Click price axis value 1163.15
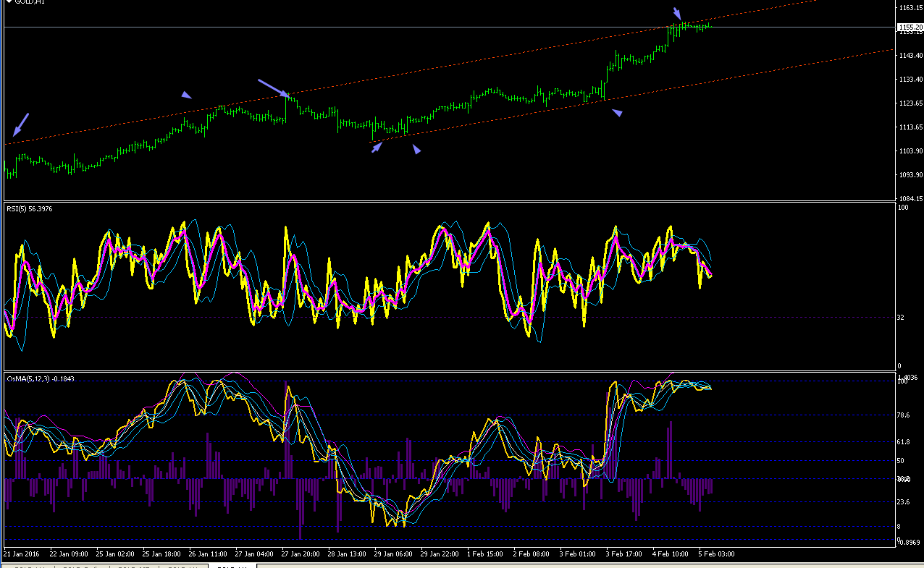The image size is (924, 568). 910,7
